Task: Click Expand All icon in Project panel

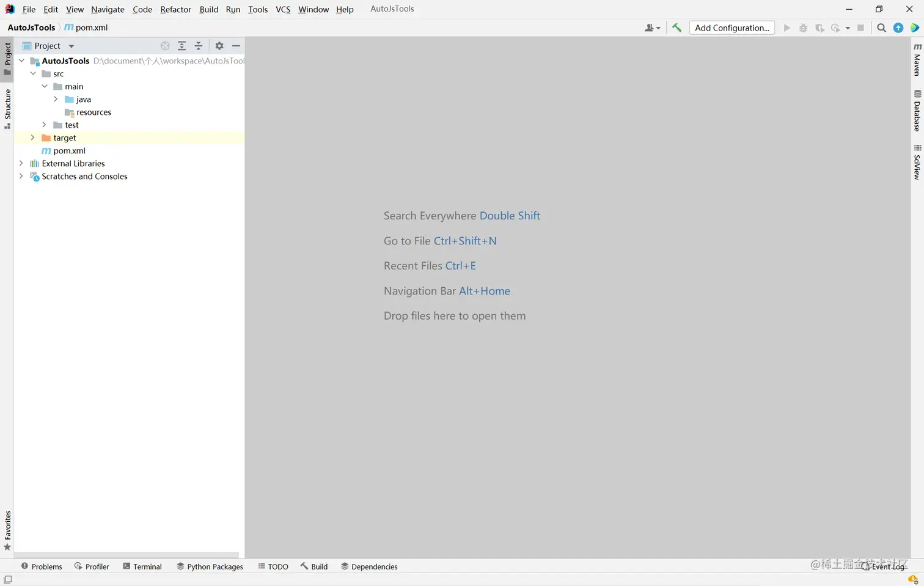Action: pos(182,46)
